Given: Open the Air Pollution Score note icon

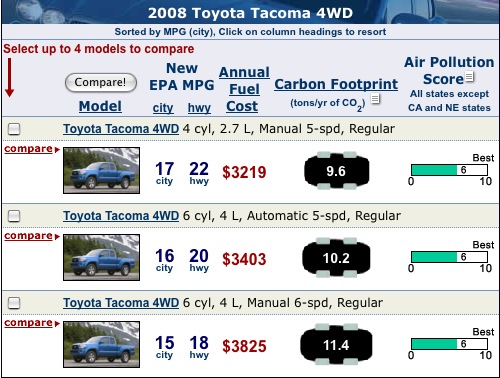Looking at the screenshot, I should click(469, 77).
